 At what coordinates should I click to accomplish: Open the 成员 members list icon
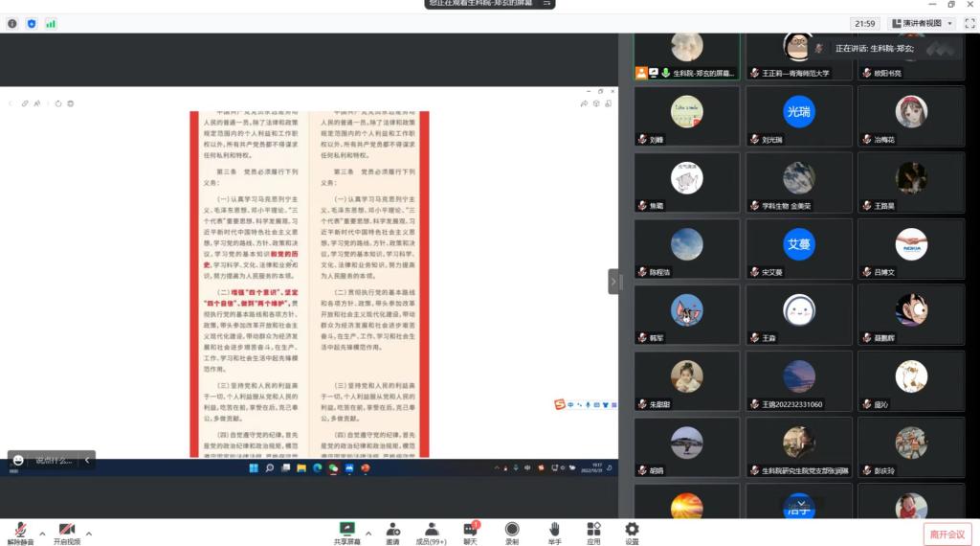pos(432,530)
